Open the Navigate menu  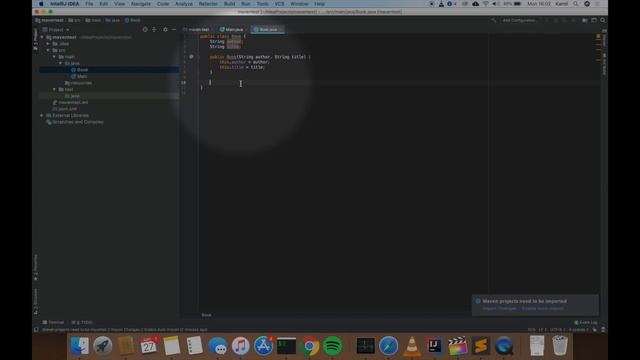pyautogui.click(x=140, y=4)
